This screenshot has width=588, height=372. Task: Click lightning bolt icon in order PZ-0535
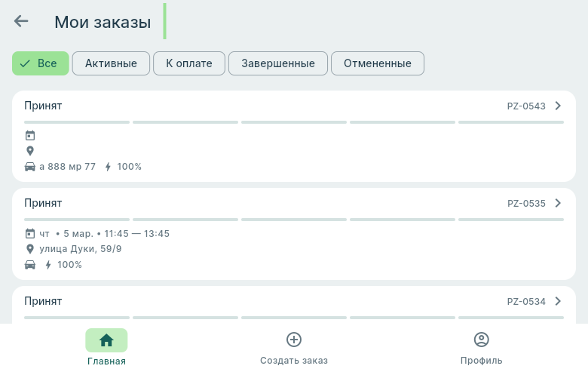49,265
